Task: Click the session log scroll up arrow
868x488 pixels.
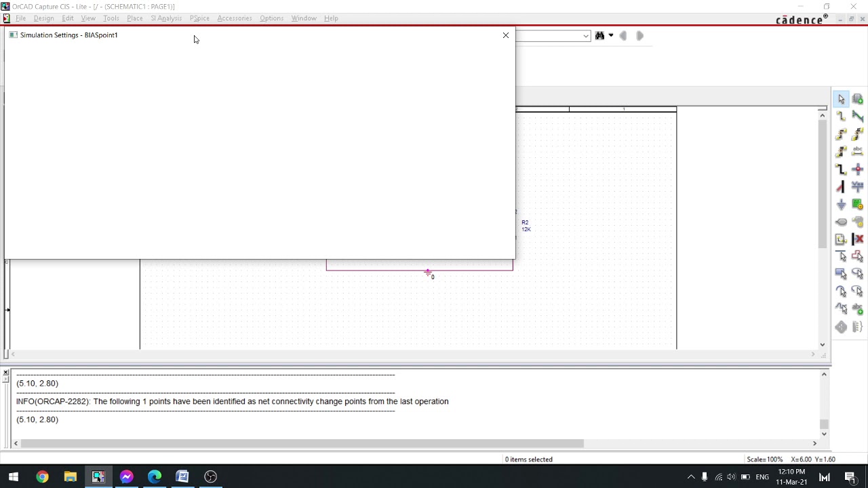Action: [x=824, y=374]
